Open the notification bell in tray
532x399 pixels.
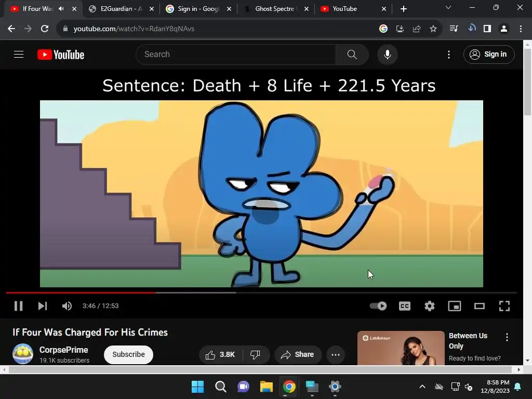tap(518, 387)
